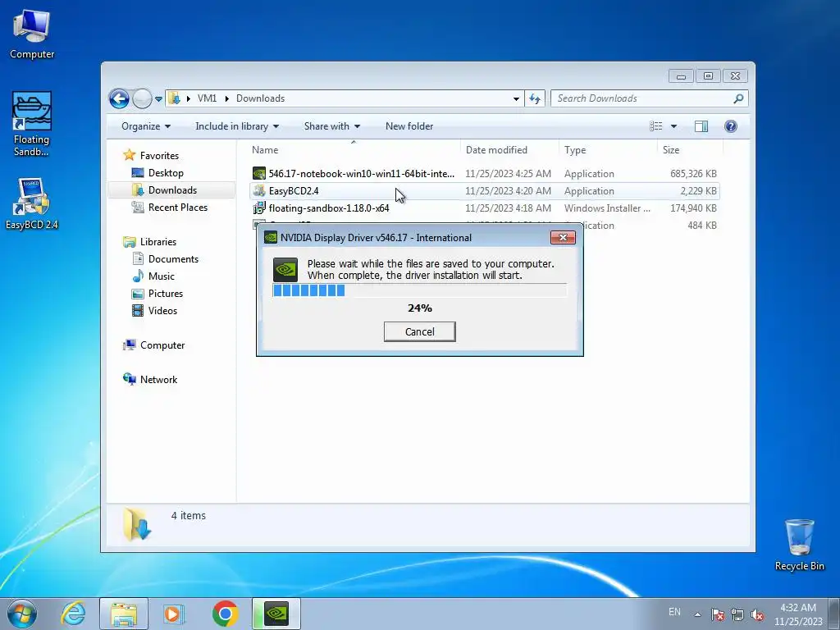Click New folder button
Viewport: 840px width, 630px height.
pyautogui.click(x=409, y=126)
